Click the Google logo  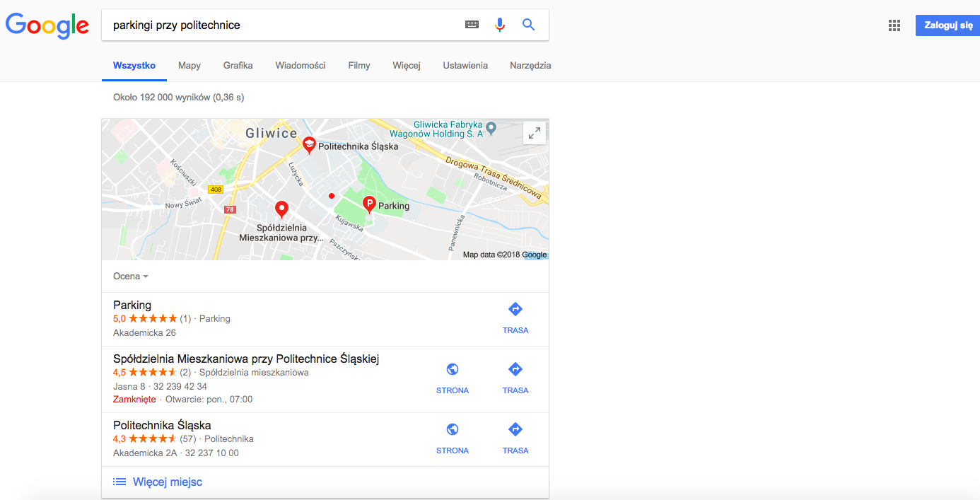click(47, 25)
